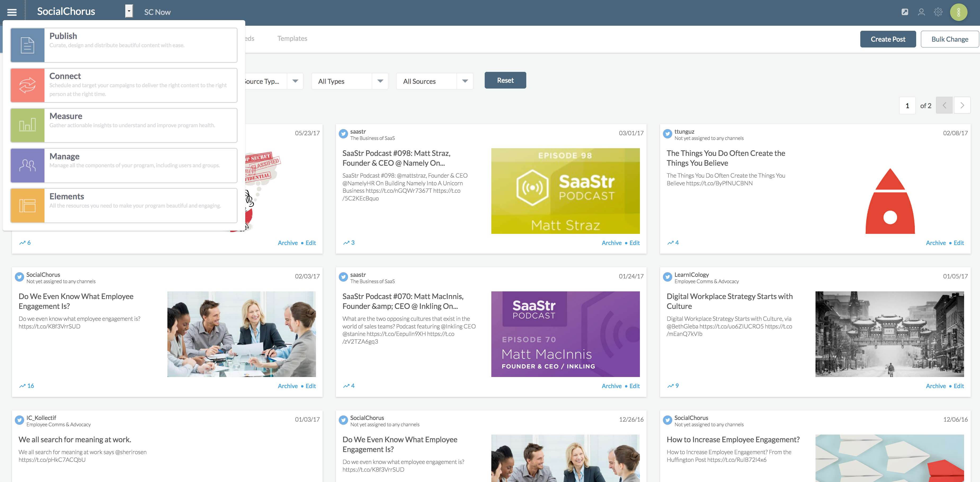Image resolution: width=980 pixels, height=482 pixels.
Task: Archive the SaaStr Podcast #098 post
Action: 611,243
